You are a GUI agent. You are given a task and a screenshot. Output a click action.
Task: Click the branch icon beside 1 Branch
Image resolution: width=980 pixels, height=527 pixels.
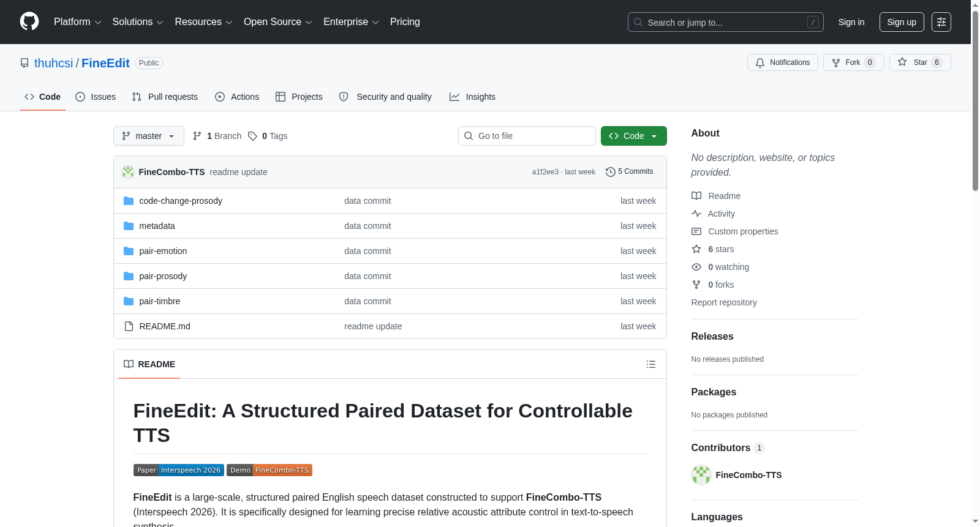[197, 136]
